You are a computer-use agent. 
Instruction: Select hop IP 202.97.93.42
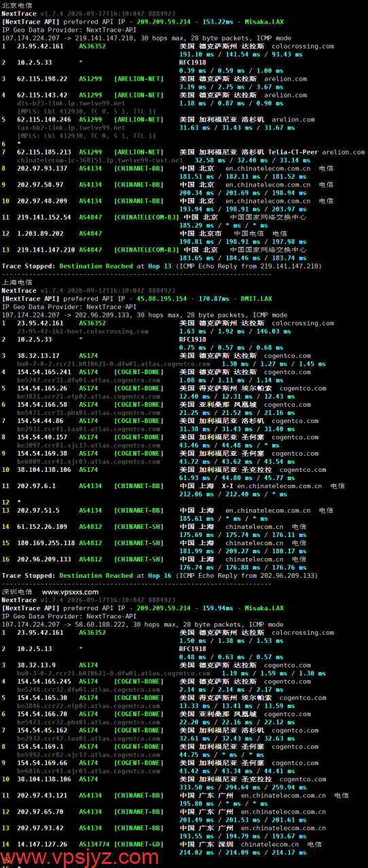40,827
